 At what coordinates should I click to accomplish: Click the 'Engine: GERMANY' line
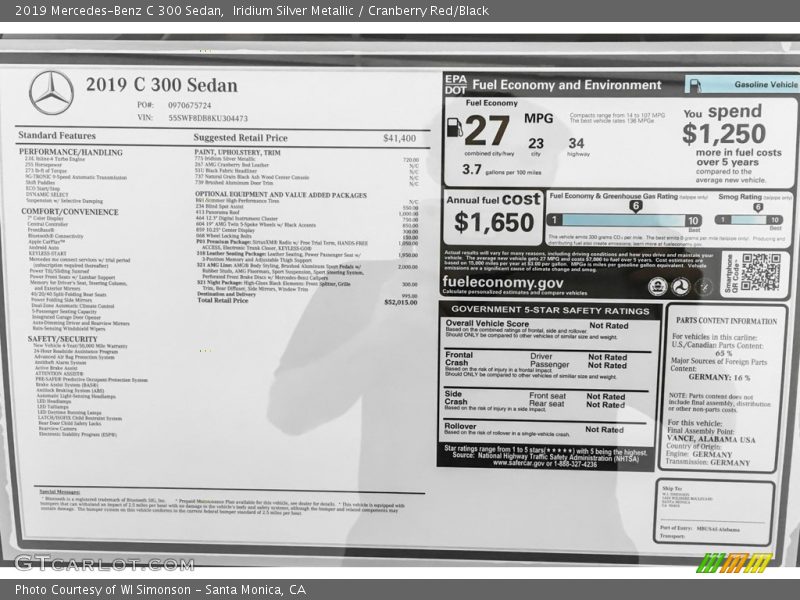(698, 454)
